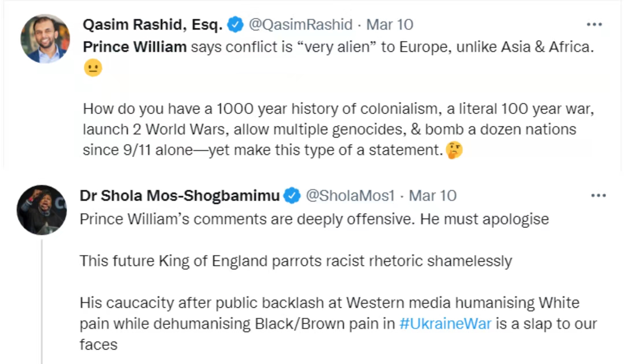
Task: Open the #UkraineWar hashtag
Action: point(445,324)
